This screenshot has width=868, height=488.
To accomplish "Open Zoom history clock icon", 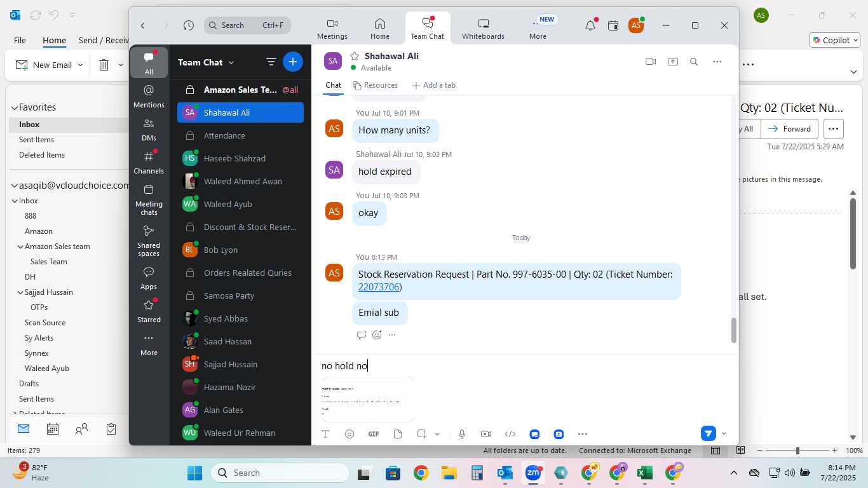I will pos(188,25).
